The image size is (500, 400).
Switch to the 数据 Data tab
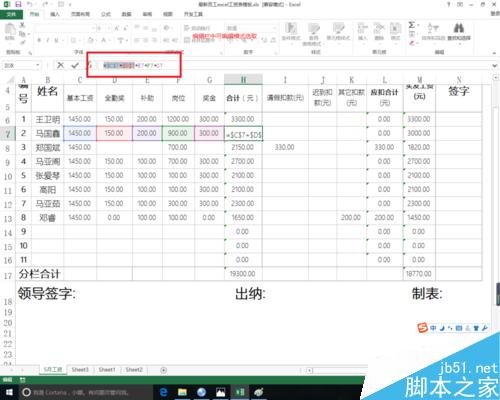[126, 14]
